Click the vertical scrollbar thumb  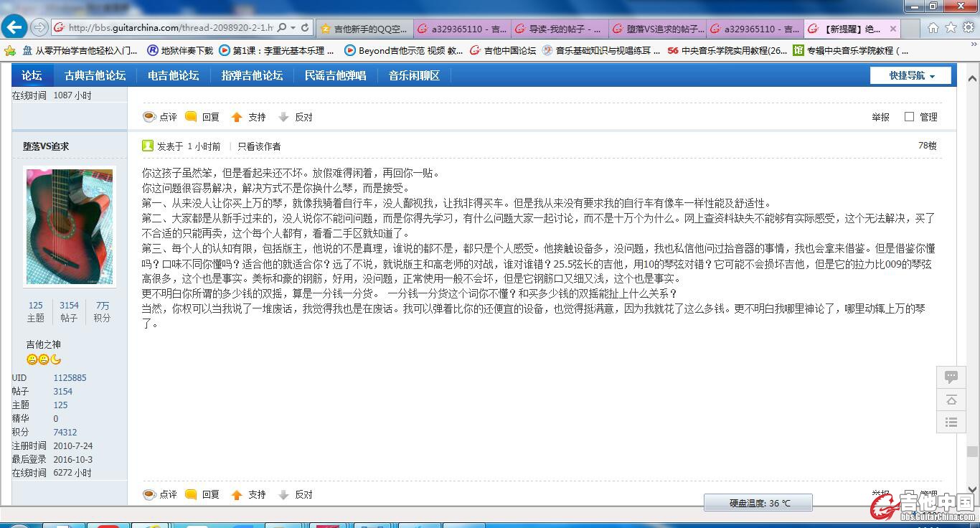point(972,451)
